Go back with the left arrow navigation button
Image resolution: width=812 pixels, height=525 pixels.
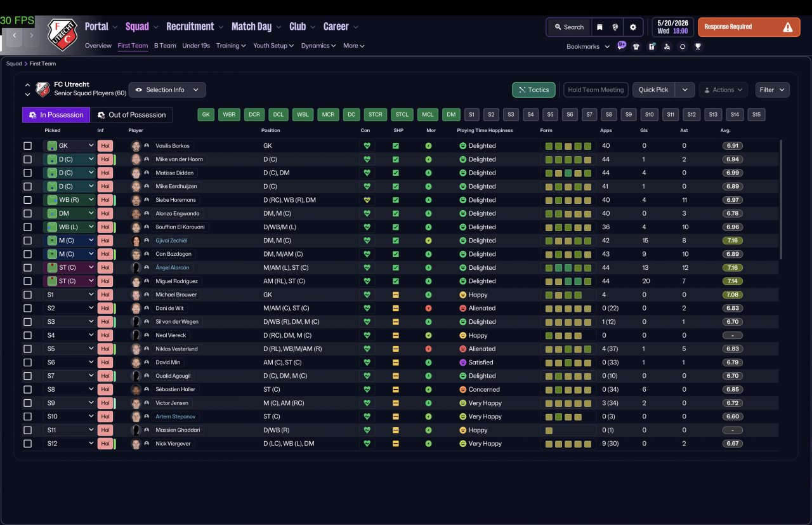point(15,36)
